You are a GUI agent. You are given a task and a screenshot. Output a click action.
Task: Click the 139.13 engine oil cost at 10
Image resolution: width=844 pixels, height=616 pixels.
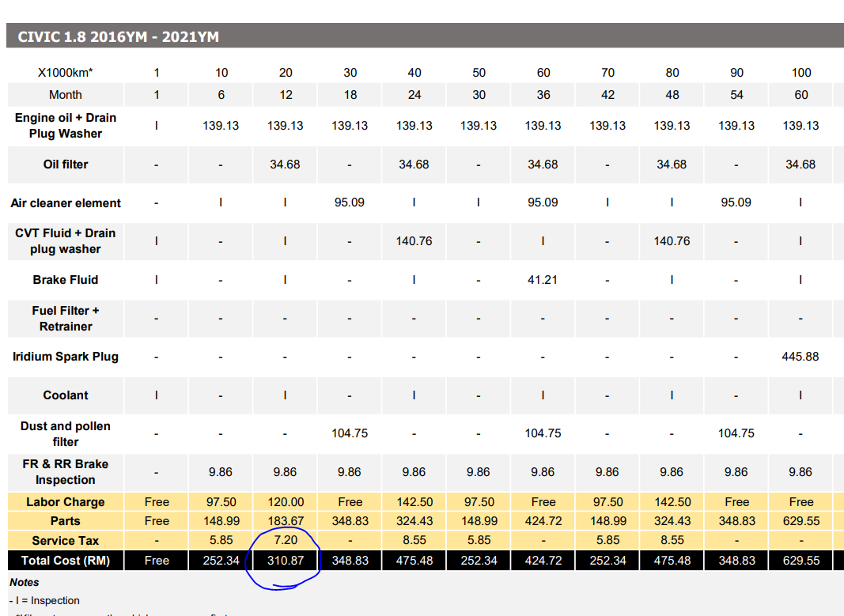point(221,126)
